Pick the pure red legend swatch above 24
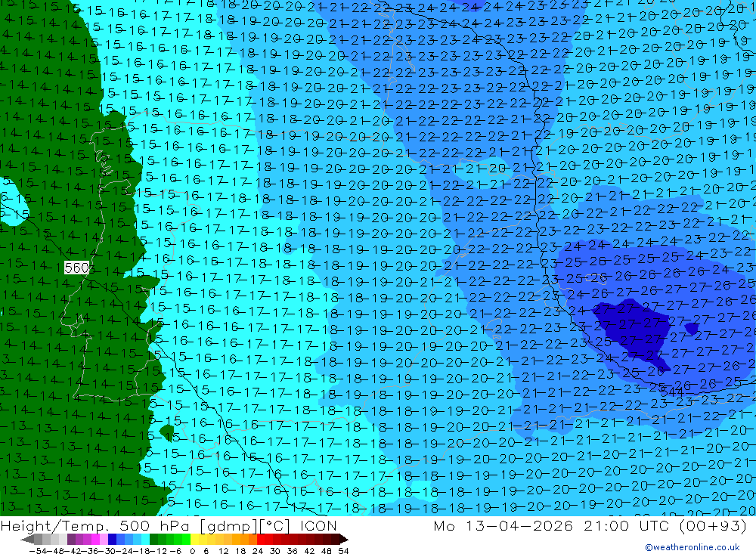Screen dimensions: 756x554 [261, 539]
